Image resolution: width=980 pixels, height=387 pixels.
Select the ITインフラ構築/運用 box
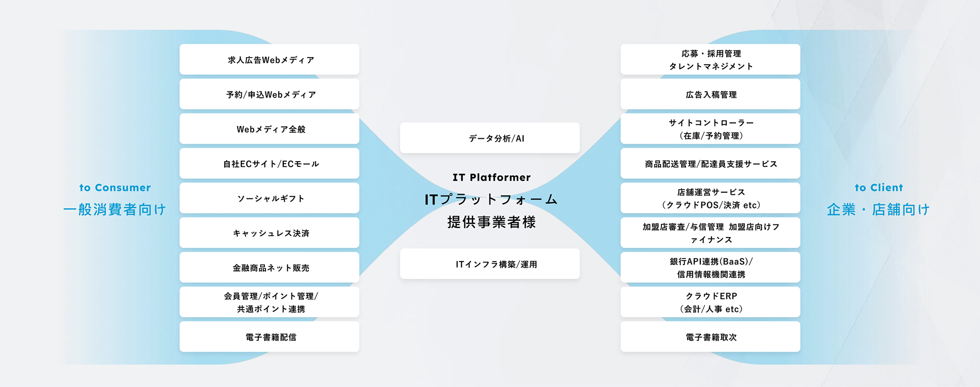tap(490, 264)
